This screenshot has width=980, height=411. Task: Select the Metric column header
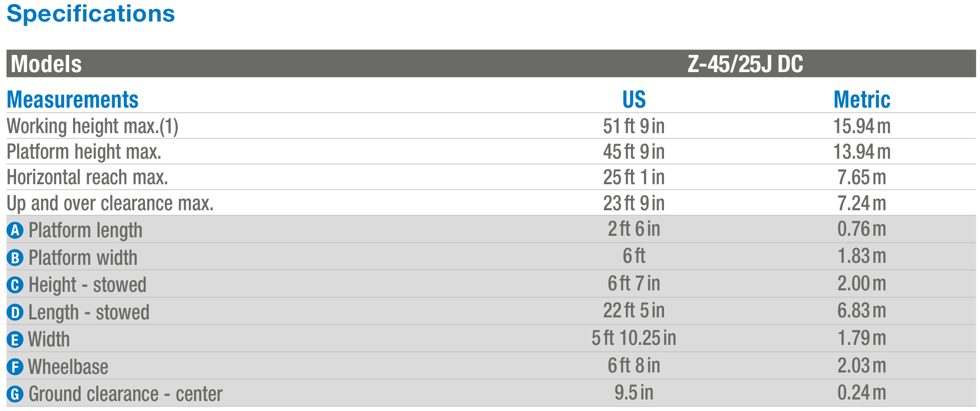pyautogui.click(x=862, y=100)
